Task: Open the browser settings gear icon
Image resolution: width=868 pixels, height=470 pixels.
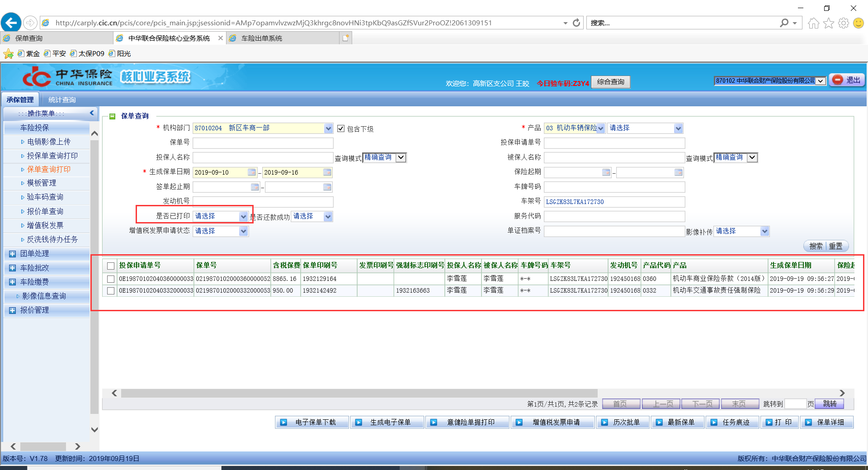Action: [844, 23]
